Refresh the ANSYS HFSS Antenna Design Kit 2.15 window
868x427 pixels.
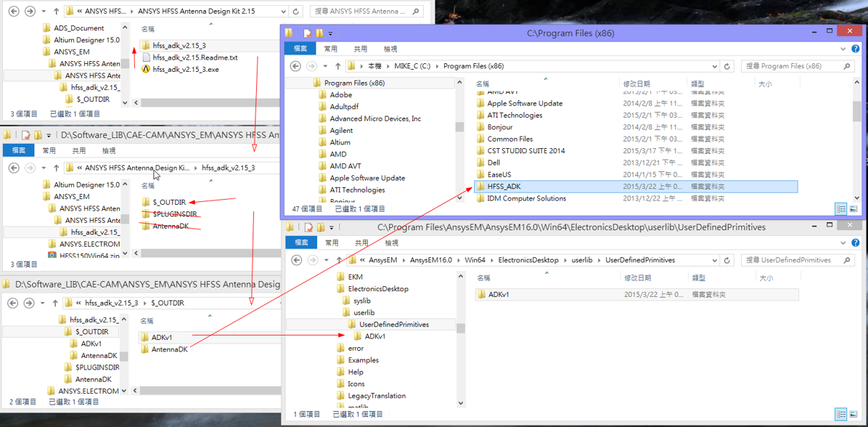point(295,11)
